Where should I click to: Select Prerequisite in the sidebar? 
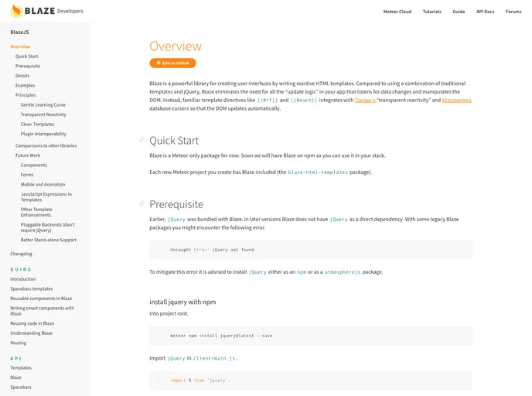coord(28,66)
